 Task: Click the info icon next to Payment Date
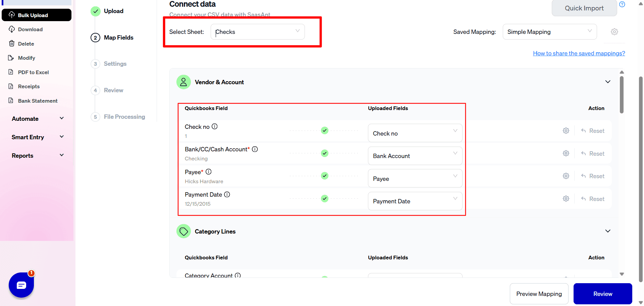[x=227, y=195]
